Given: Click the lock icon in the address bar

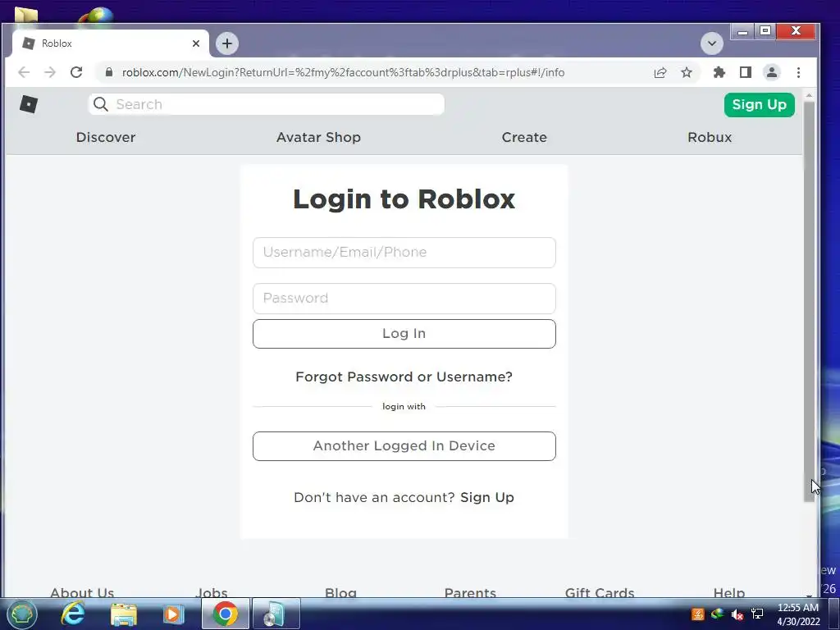Looking at the screenshot, I should click(109, 72).
